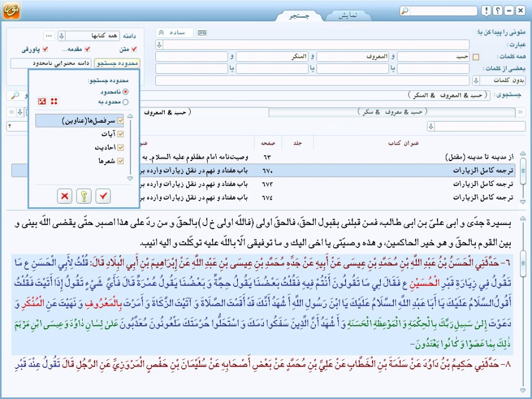
Task: Toggle the متن checkbox
Action: click(x=133, y=49)
